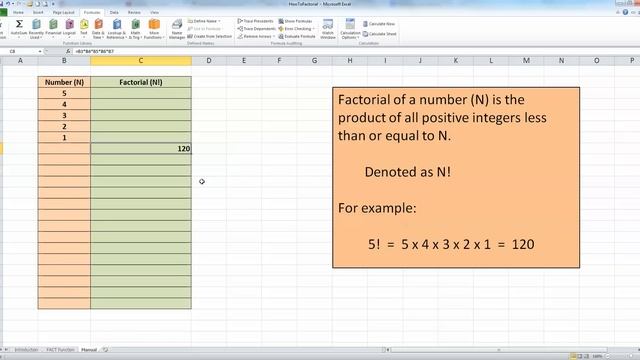Switch to the View ribbon tab

154,13
